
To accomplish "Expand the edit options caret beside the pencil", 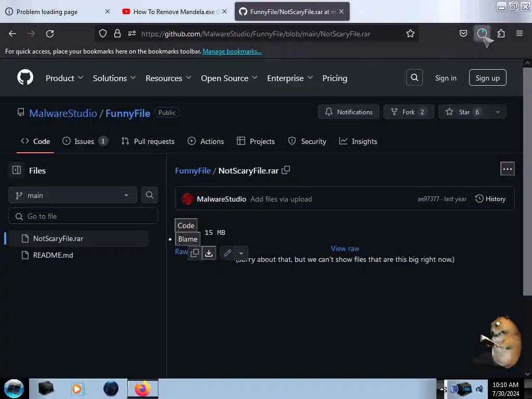I will tap(241, 253).
